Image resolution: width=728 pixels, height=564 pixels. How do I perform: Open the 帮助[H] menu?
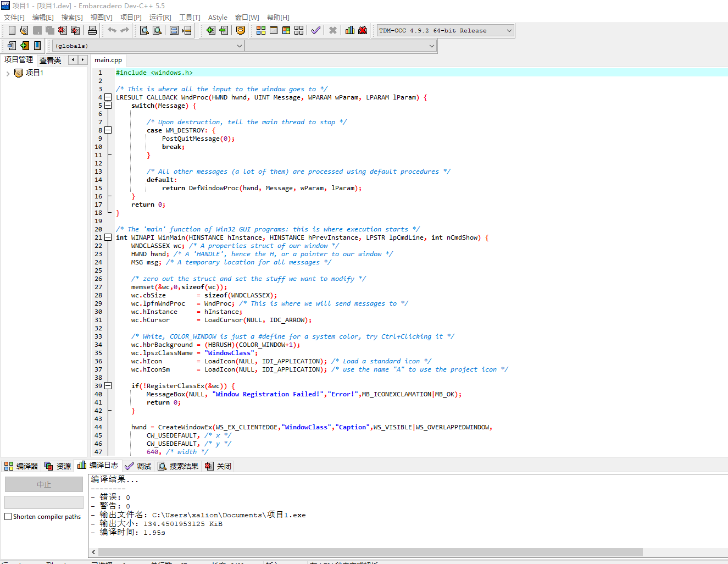pos(278,18)
